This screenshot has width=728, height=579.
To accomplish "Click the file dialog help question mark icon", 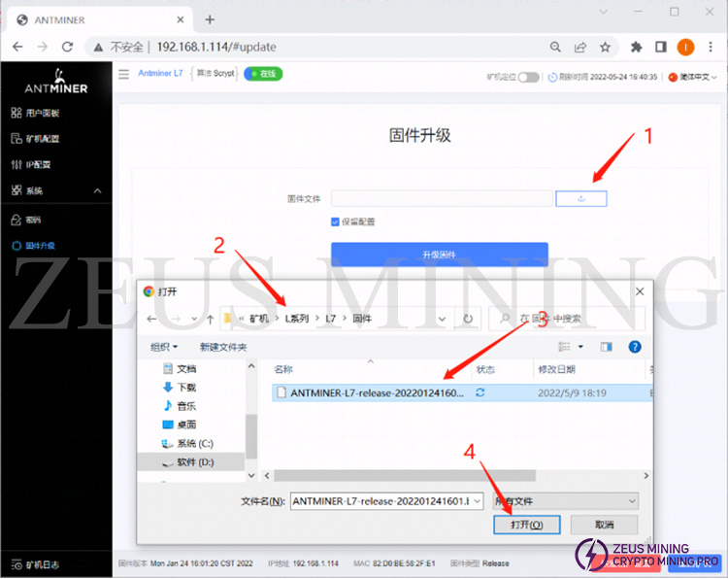I will pyautogui.click(x=635, y=347).
